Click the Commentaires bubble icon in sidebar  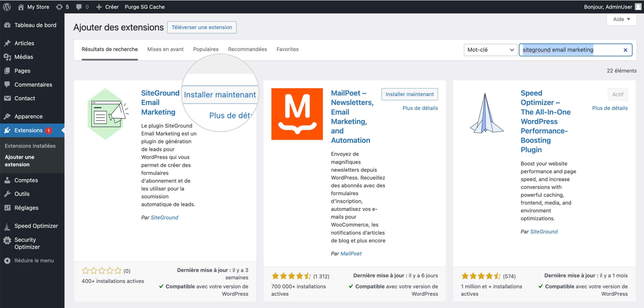pos(7,84)
